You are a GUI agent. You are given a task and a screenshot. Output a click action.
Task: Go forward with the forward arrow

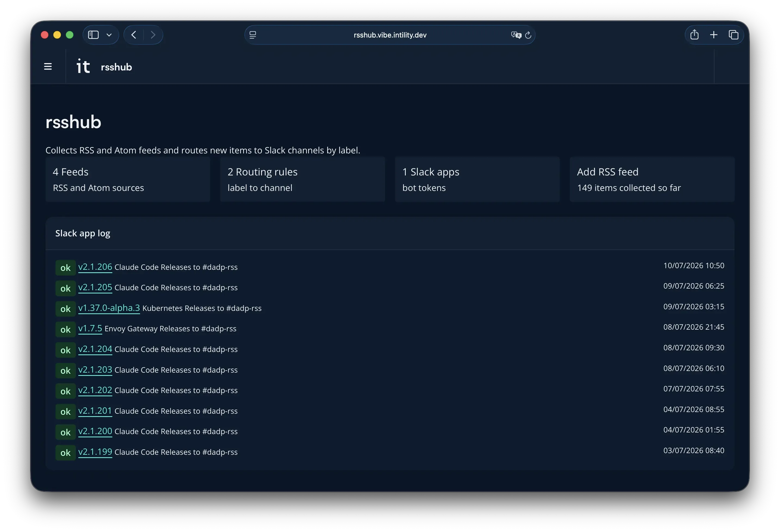[x=153, y=35]
